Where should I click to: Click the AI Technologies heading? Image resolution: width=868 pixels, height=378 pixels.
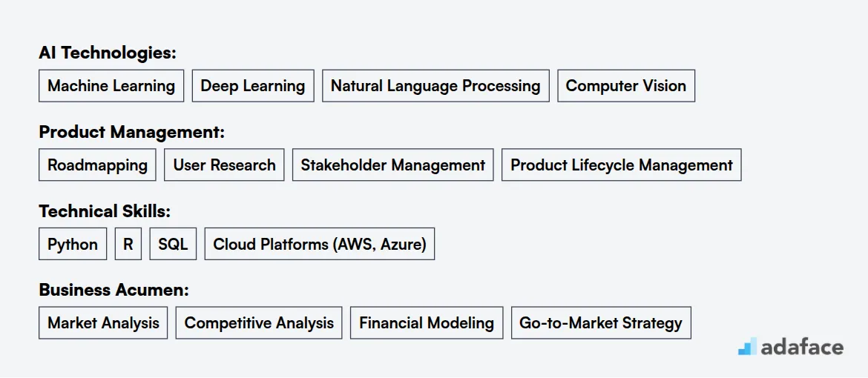click(x=108, y=53)
